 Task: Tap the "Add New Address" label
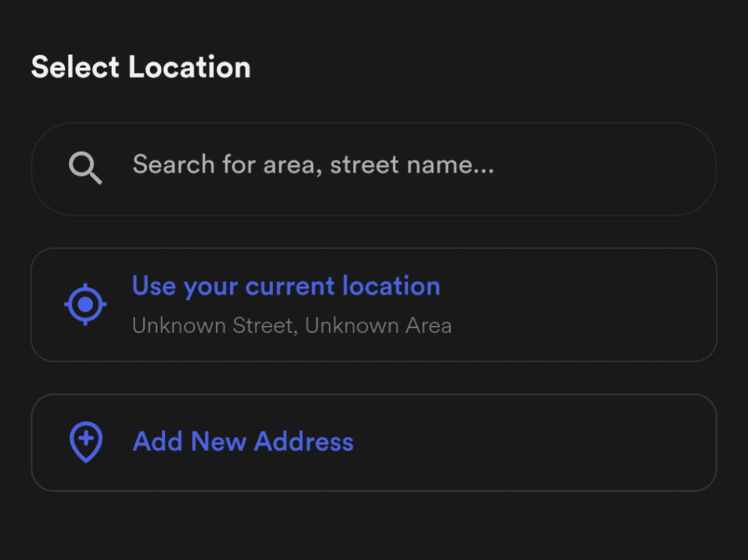click(x=243, y=442)
